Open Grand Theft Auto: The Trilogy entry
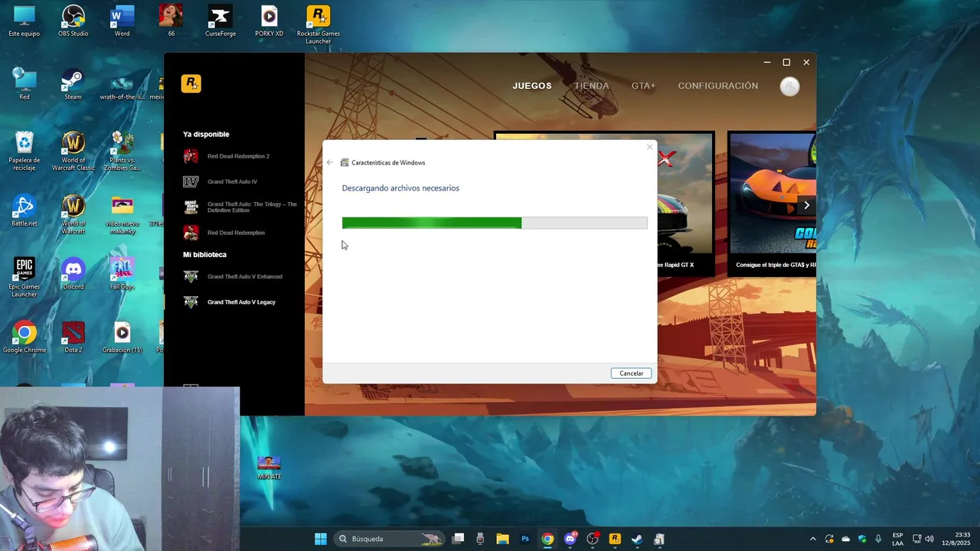The height and width of the screenshot is (551, 980). click(x=240, y=207)
